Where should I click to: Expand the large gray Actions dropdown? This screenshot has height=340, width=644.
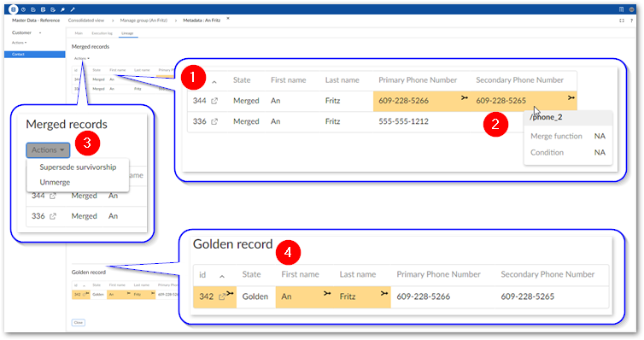[48, 149]
